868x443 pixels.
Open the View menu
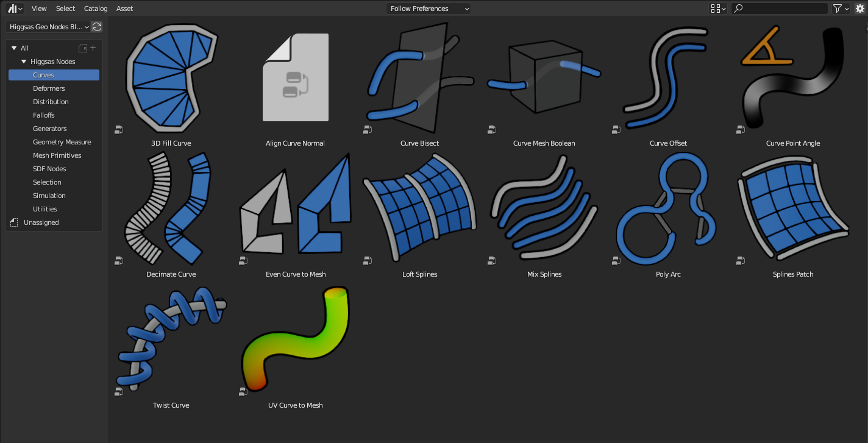[x=38, y=8]
